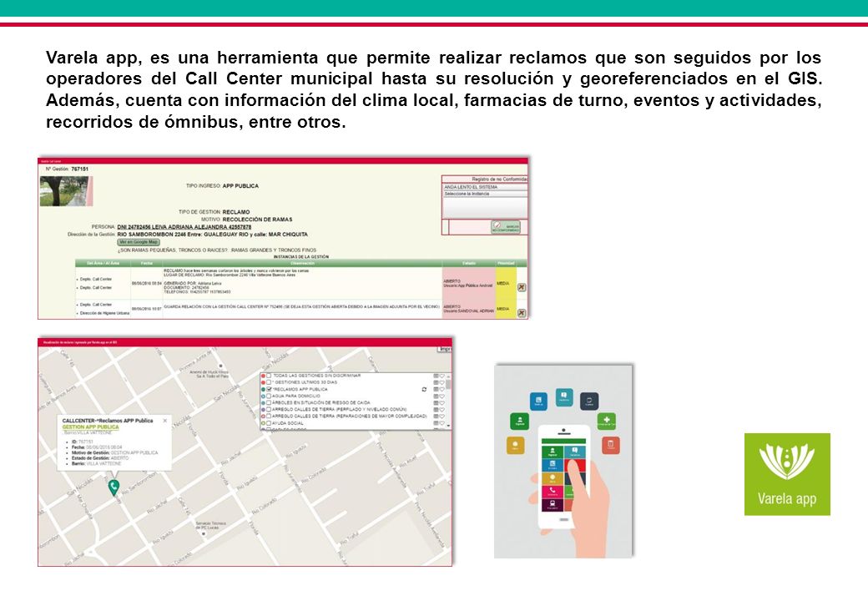
Task: Tap the yellow sun floating icon
Action: click(x=516, y=446)
